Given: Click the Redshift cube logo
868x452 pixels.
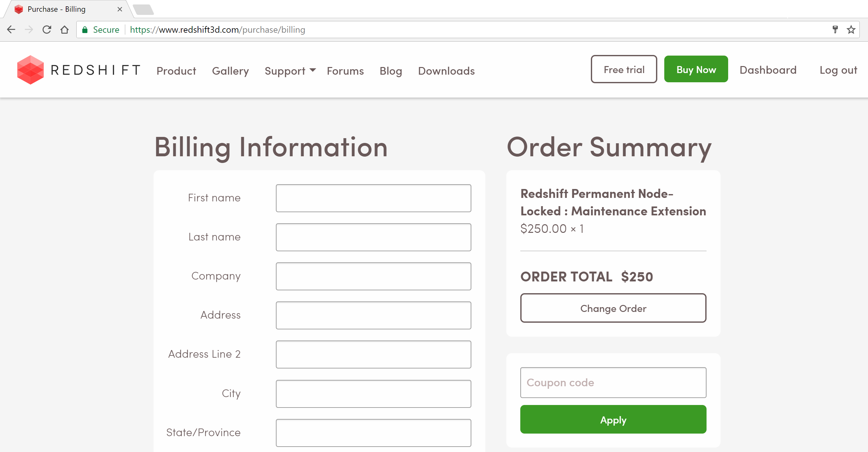Looking at the screenshot, I should pos(30,70).
